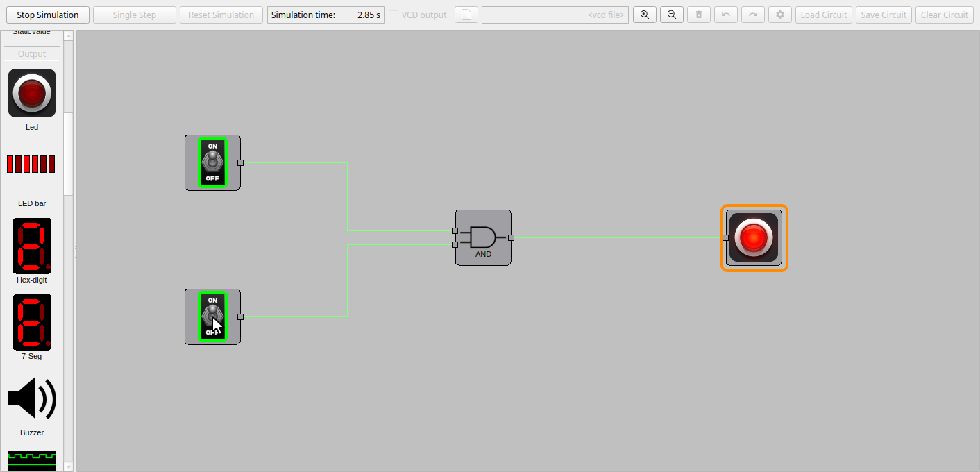Image resolution: width=980 pixels, height=472 pixels.
Task: Click the Simulation time readout
Action: point(326,15)
